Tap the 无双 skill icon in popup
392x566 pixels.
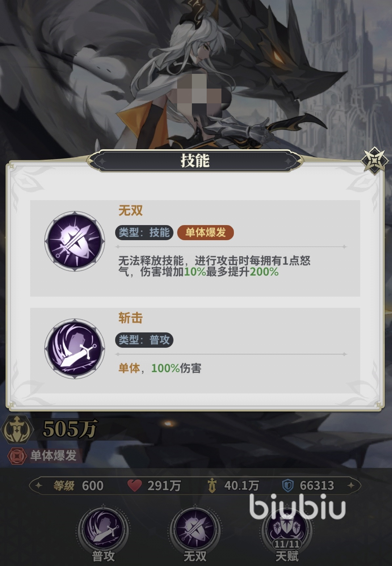point(75,241)
